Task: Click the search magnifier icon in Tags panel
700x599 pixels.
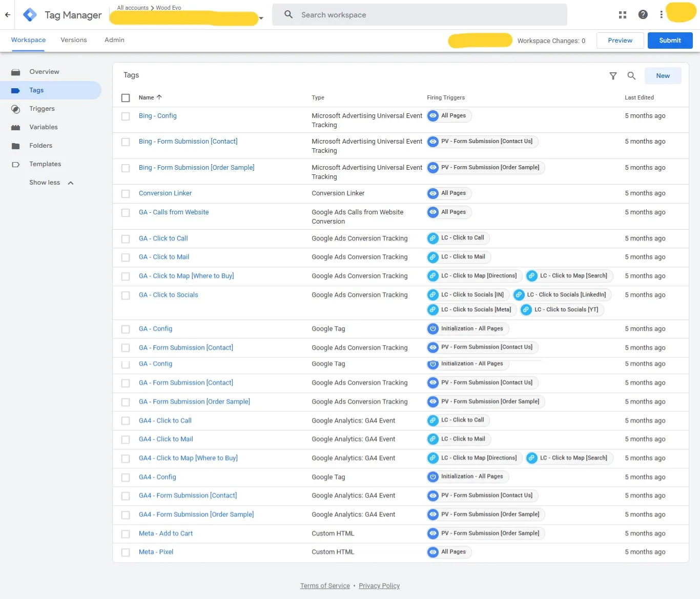Action: 631,76
